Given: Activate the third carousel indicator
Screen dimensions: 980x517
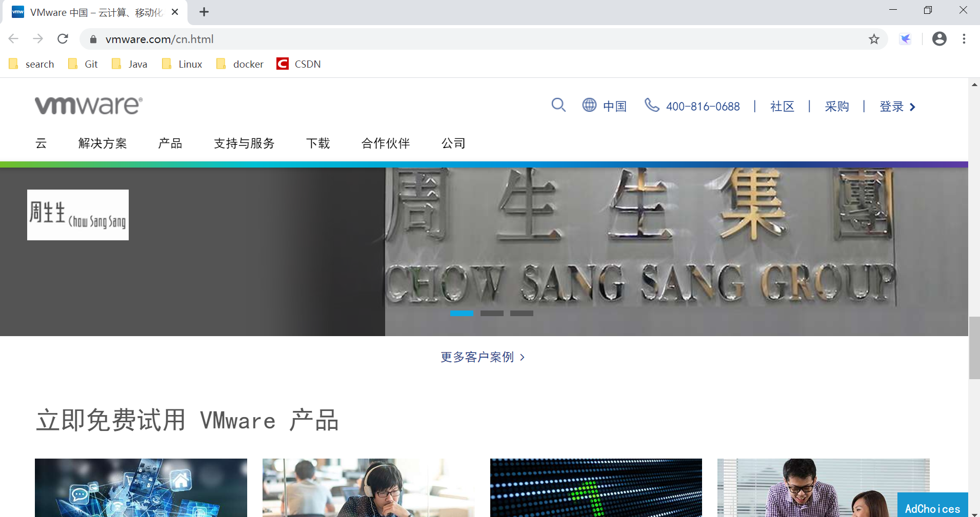Looking at the screenshot, I should pos(522,313).
